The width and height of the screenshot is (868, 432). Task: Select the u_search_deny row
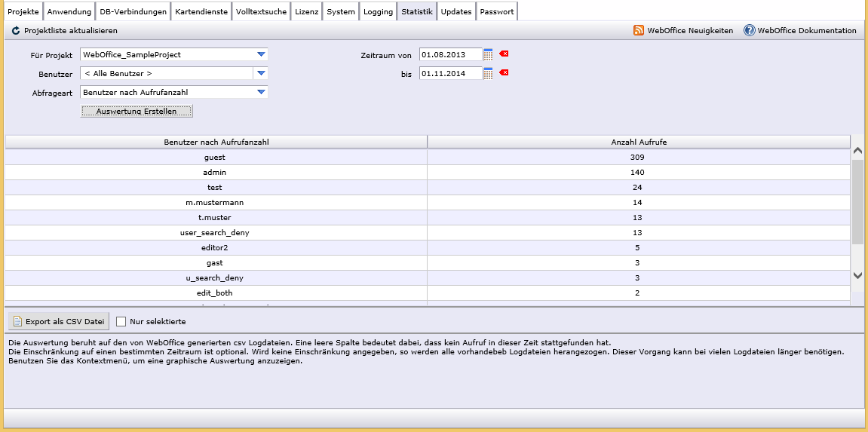428,277
